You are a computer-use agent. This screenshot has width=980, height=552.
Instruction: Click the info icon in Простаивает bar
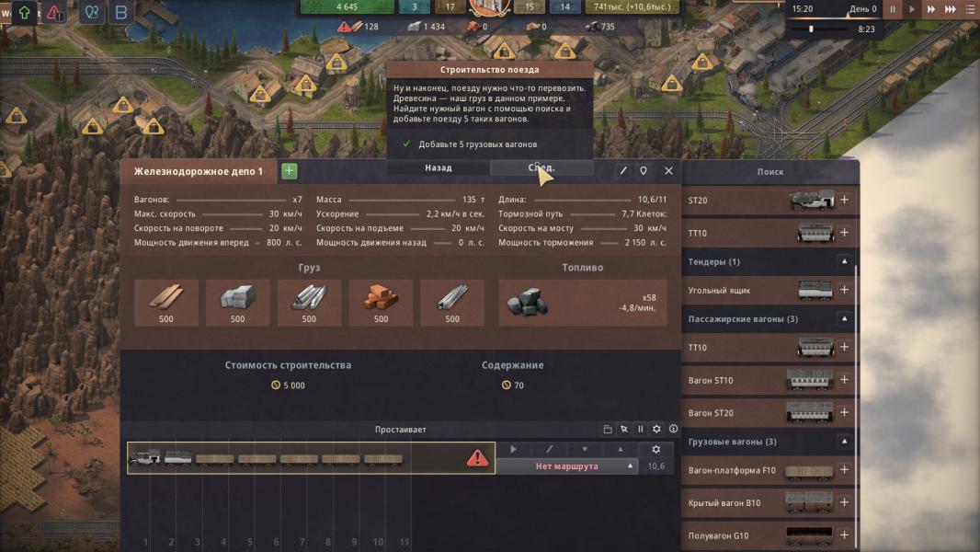point(673,429)
